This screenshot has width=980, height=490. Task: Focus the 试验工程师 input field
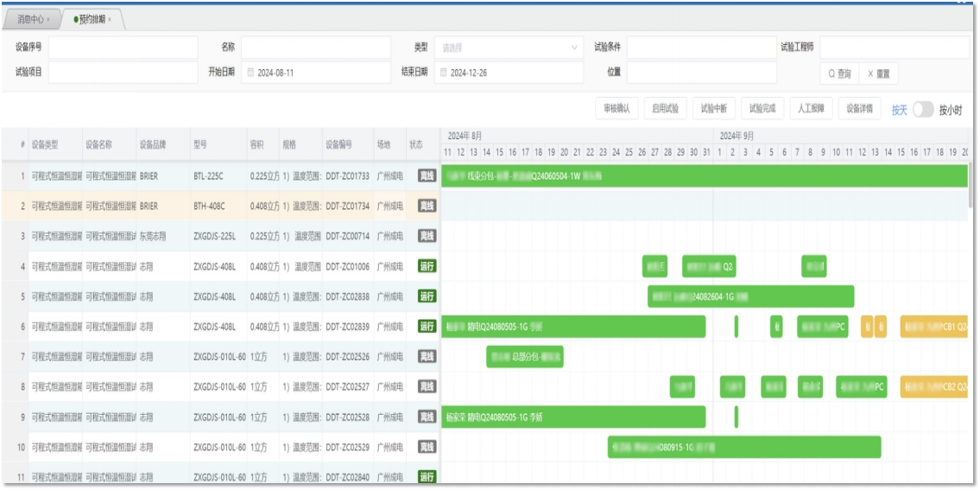[895, 48]
